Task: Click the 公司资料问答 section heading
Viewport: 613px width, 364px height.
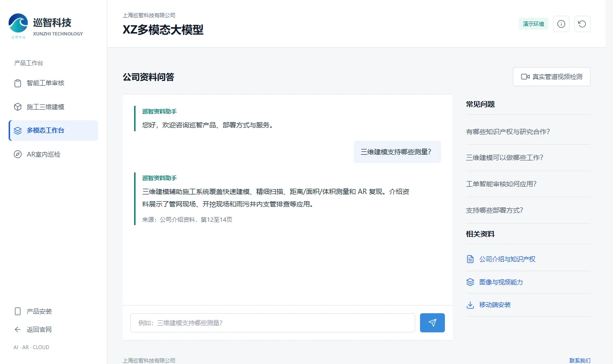Action: pyautogui.click(x=148, y=77)
